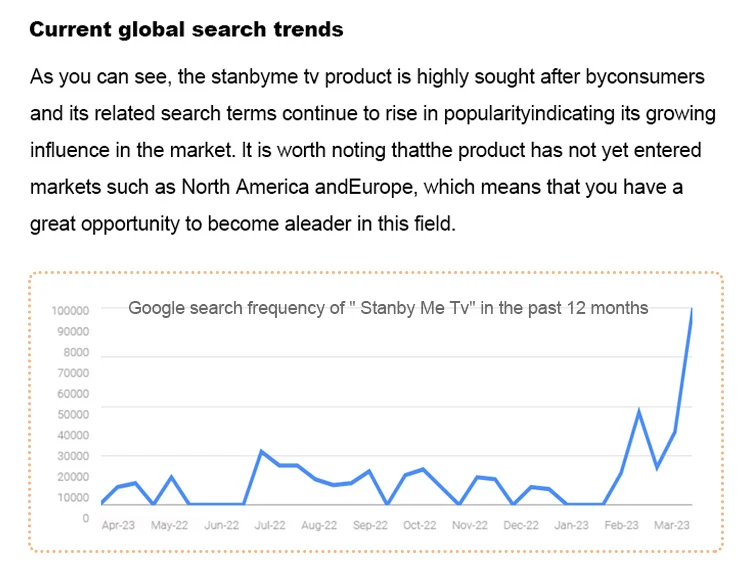
Task: Click the 50000 y-axis value
Action: tap(74, 414)
